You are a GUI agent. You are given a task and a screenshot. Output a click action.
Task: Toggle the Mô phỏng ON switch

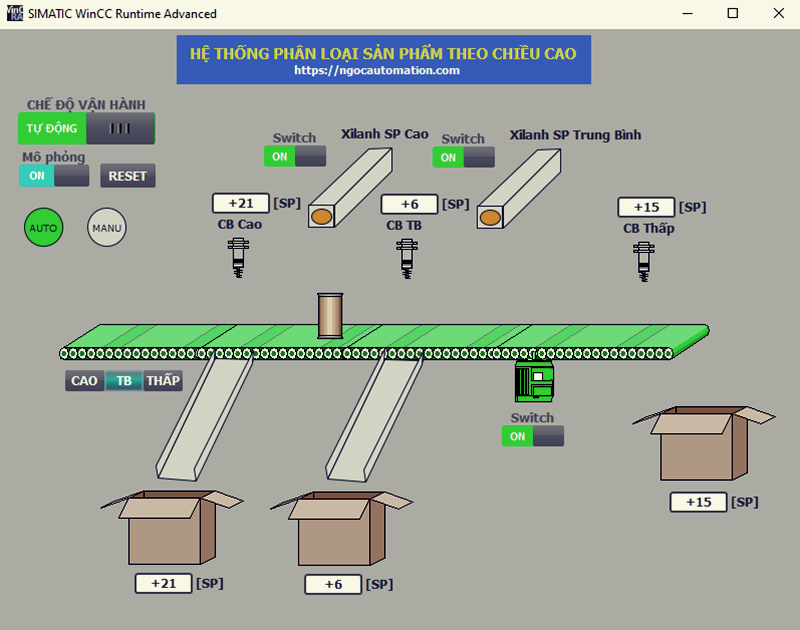point(54,175)
